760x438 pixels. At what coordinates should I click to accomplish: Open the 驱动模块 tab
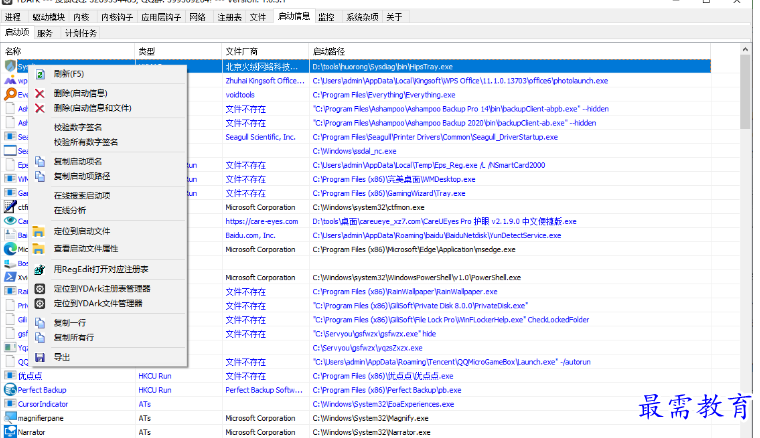pyautogui.click(x=48, y=17)
